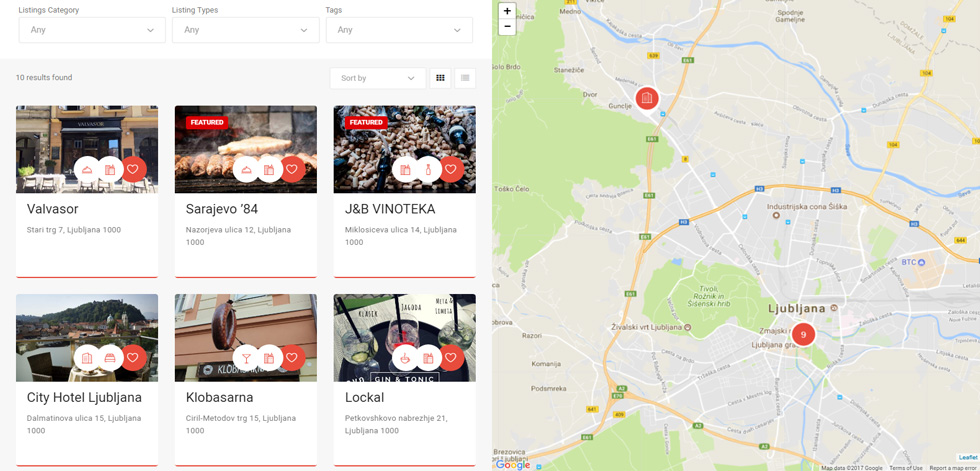Click the wine bottle icon on J&B VINOTEKA

[428, 169]
